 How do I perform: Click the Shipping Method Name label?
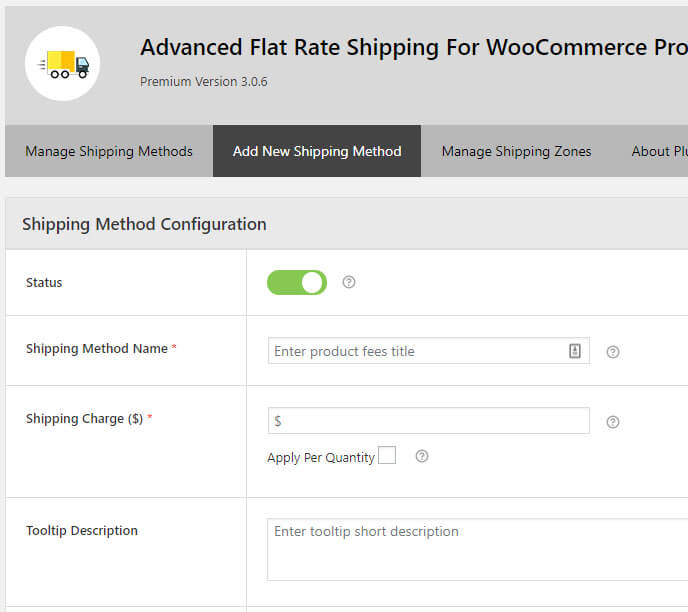[97, 348]
